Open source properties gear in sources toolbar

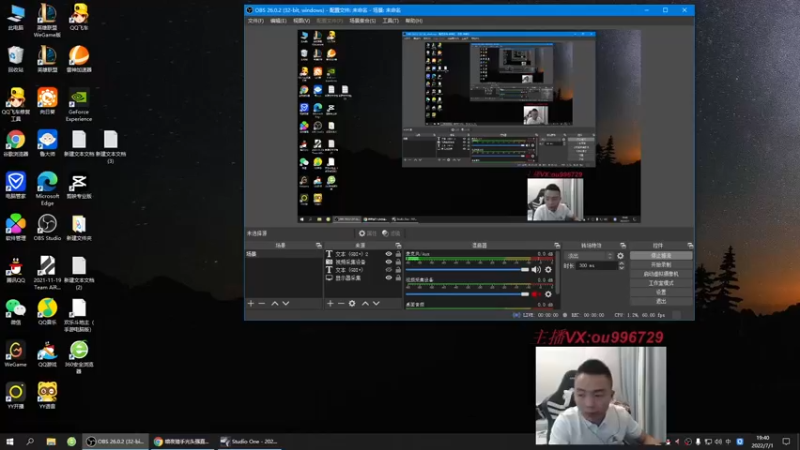point(352,304)
